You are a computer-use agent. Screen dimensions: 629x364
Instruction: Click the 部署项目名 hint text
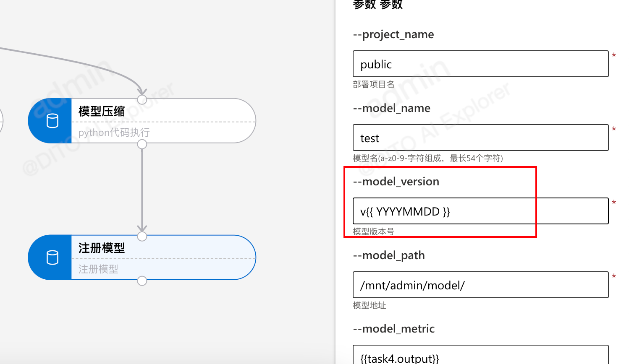[x=374, y=84]
